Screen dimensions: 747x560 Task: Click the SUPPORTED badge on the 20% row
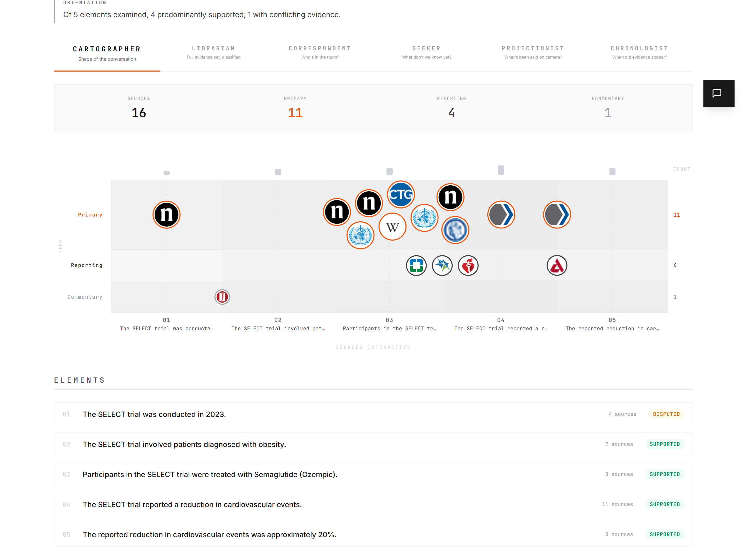pos(665,534)
